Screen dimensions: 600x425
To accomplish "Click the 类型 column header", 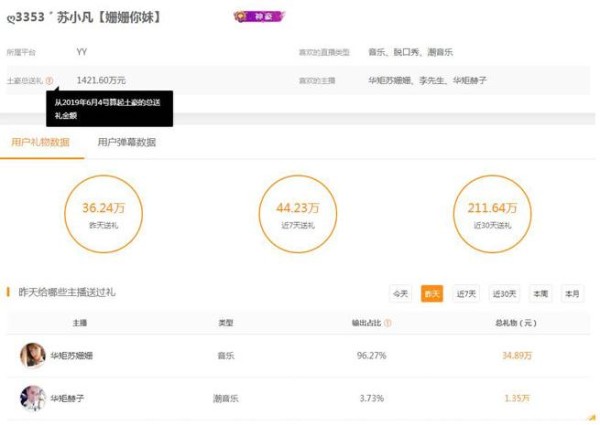I will coord(226,323).
